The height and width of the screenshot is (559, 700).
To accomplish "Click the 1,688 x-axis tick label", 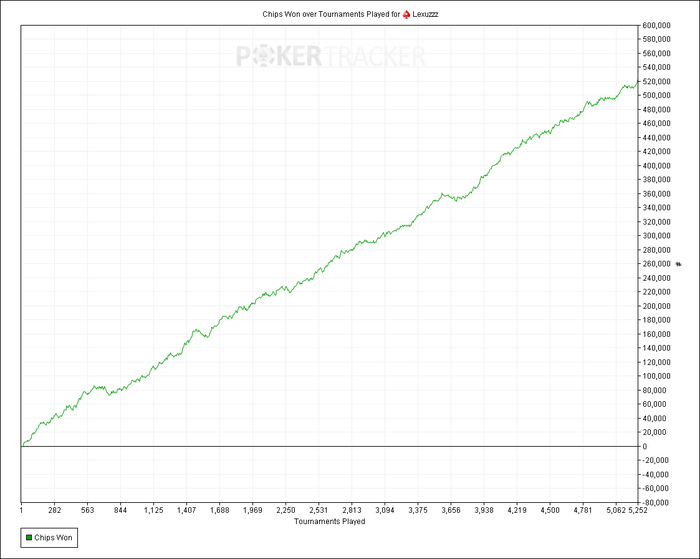I will pyautogui.click(x=220, y=510).
